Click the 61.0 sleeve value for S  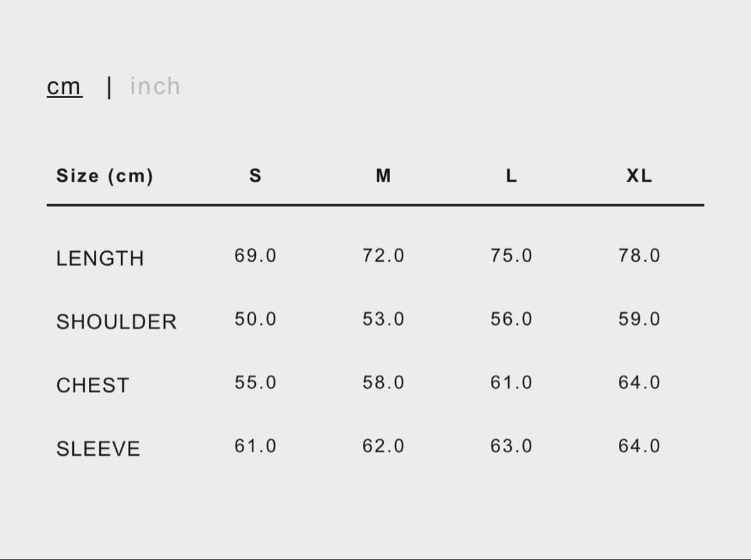[255, 446]
